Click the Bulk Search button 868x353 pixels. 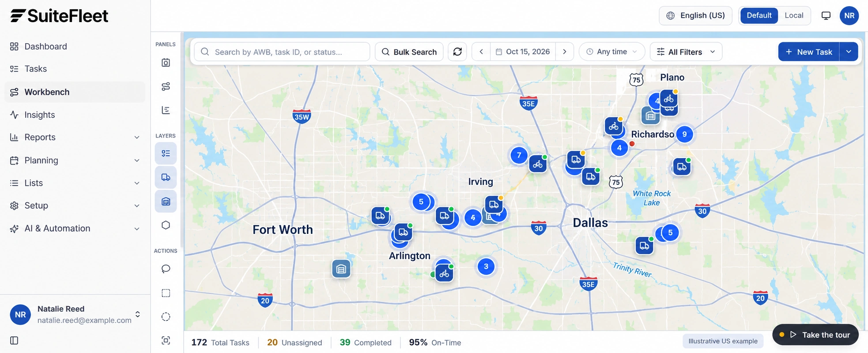click(x=409, y=52)
